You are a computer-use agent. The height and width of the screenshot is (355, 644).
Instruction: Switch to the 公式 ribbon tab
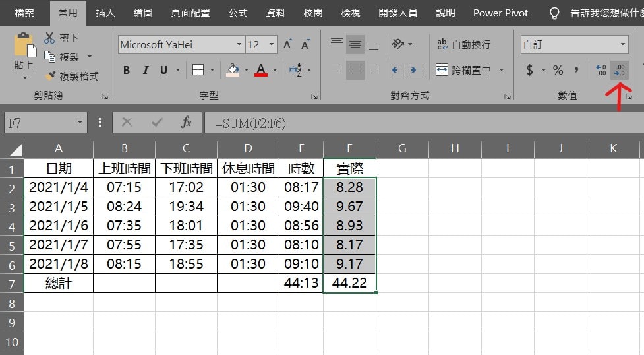click(x=238, y=13)
